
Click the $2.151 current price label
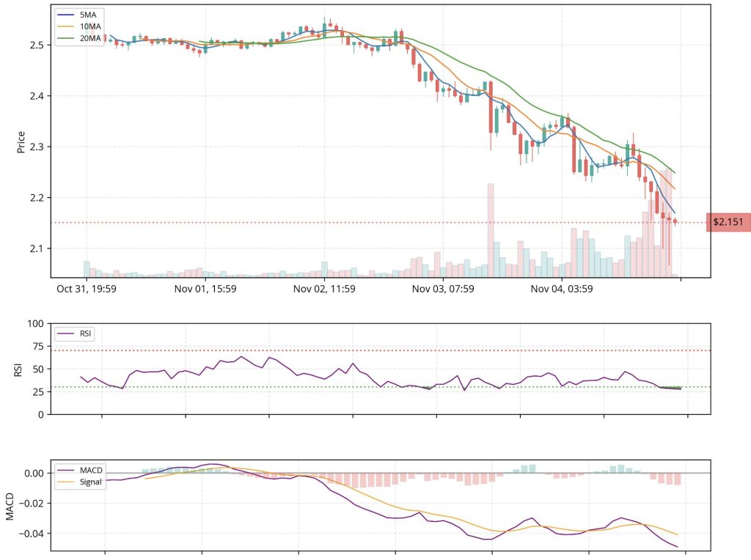point(728,222)
